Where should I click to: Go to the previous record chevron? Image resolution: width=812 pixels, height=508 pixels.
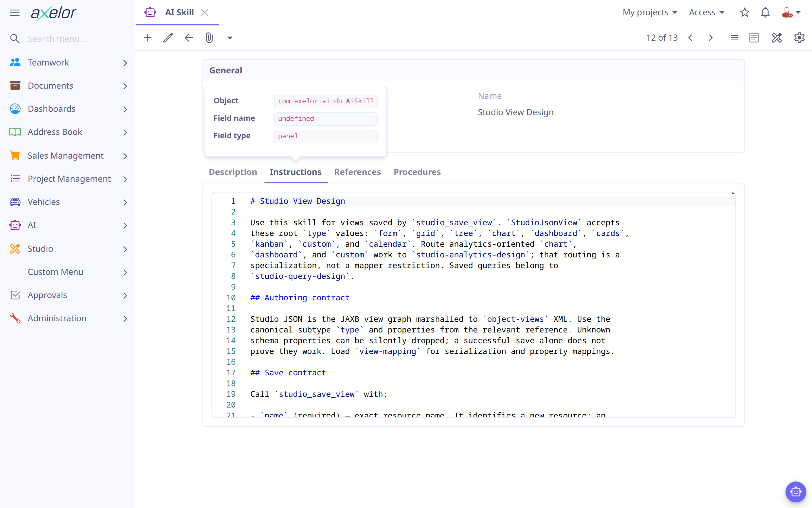[690, 38]
